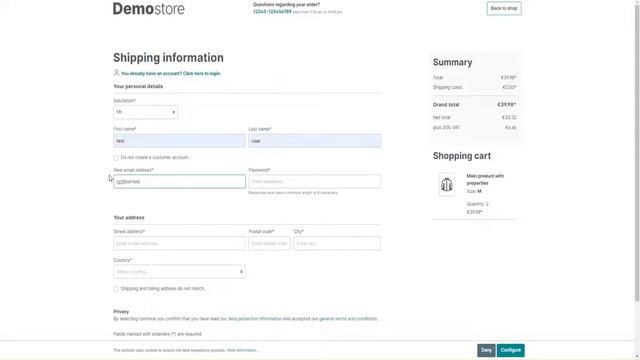Click the jacket product thumbnail in cart

pos(447,184)
